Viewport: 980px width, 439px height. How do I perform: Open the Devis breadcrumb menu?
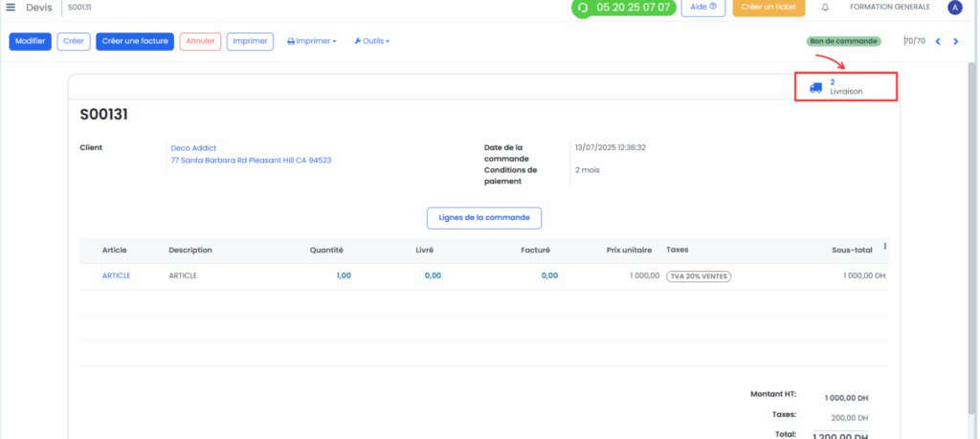pyautogui.click(x=38, y=8)
